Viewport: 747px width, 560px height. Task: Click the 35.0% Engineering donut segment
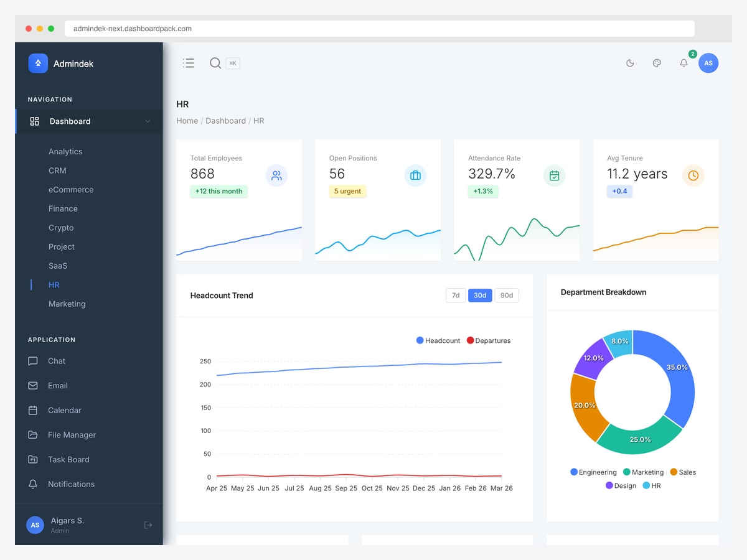tap(677, 367)
